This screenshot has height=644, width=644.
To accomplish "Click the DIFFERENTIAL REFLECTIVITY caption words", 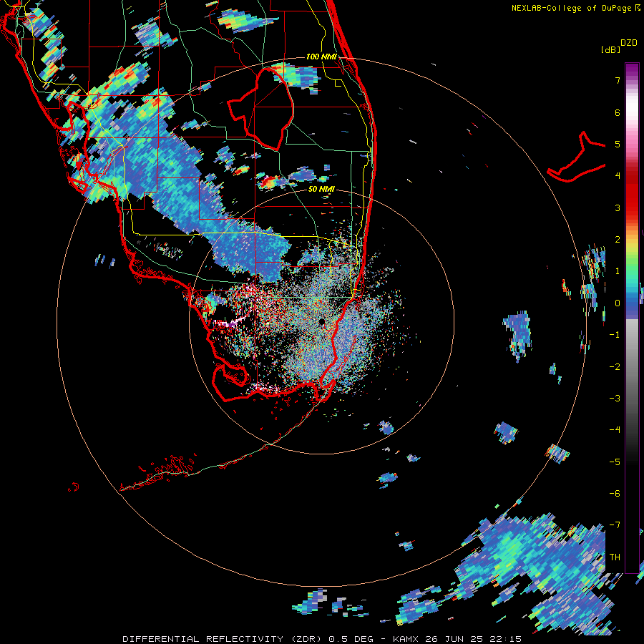I will point(203,639).
